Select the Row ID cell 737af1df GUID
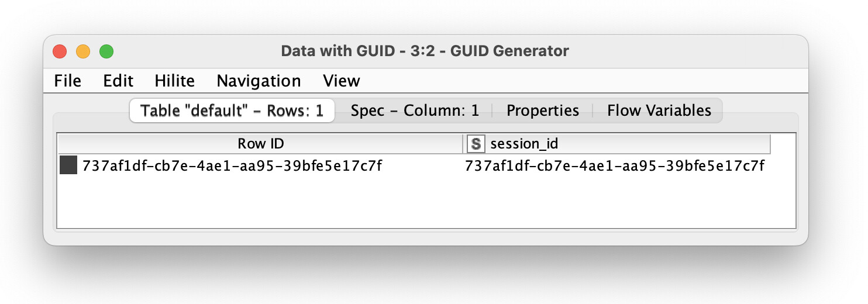The image size is (868, 304). (x=232, y=166)
